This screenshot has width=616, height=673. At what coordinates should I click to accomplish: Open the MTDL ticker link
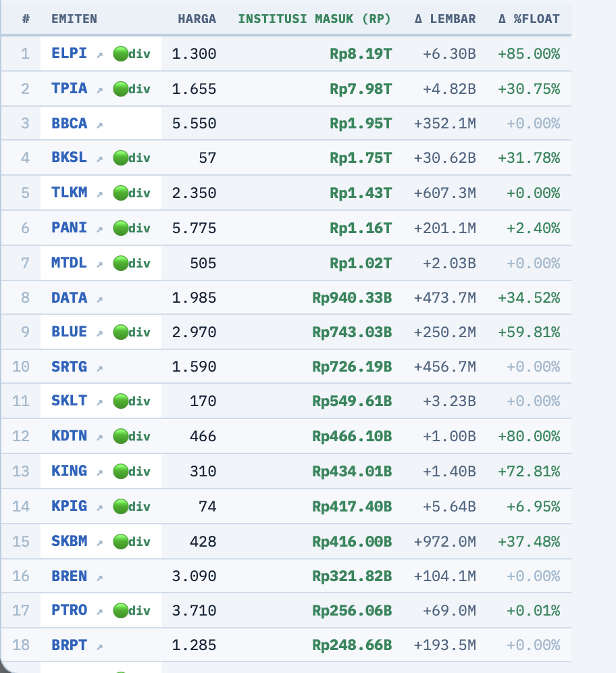click(x=69, y=263)
